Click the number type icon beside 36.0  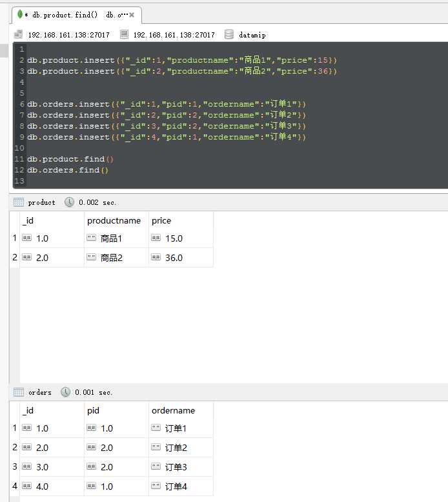click(x=156, y=257)
